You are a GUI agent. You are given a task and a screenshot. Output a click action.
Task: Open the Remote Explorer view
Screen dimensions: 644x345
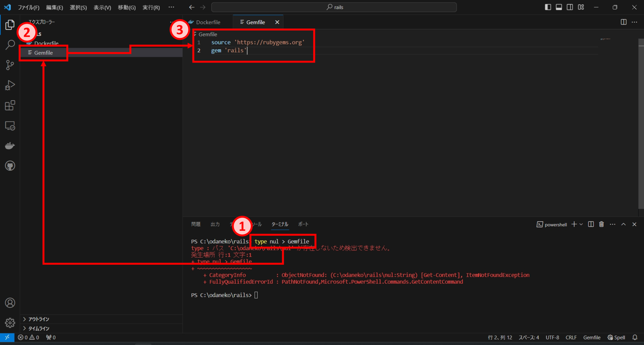click(x=10, y=126)
